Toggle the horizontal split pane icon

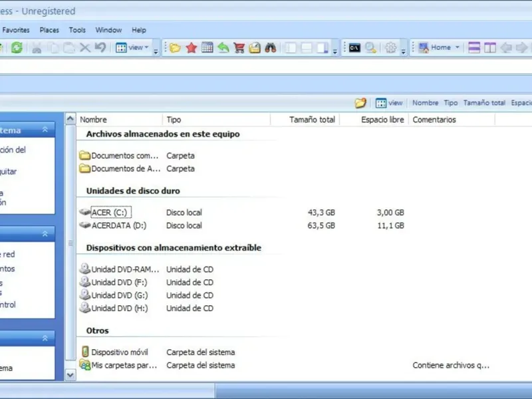[x=307, y=48]
